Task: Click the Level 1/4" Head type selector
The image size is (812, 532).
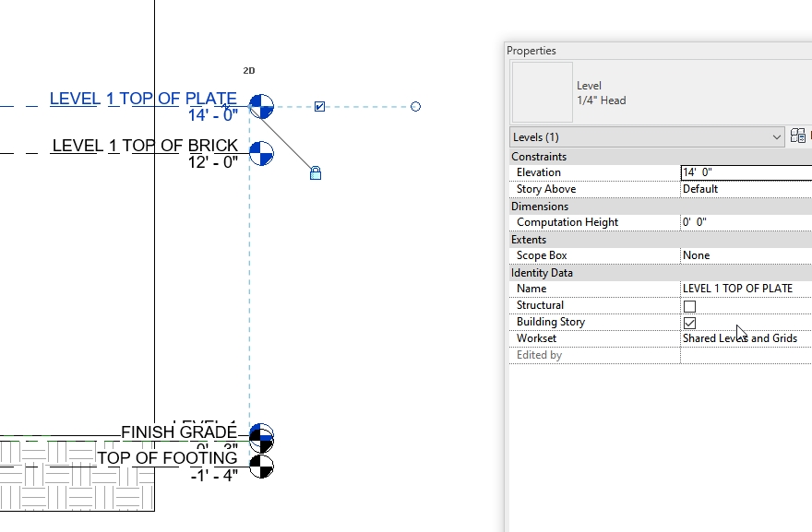Action: 661,92
